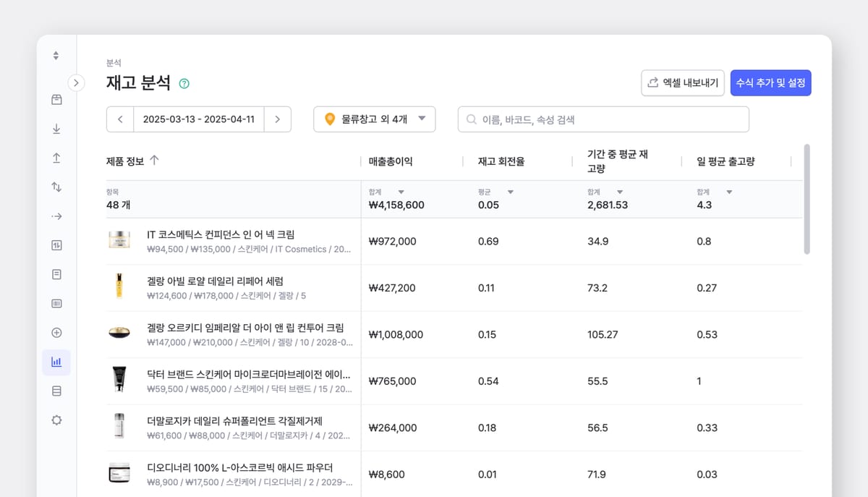Expand the sidebar with the chevron button
The image size is (868, 497).
coord(76,82)
